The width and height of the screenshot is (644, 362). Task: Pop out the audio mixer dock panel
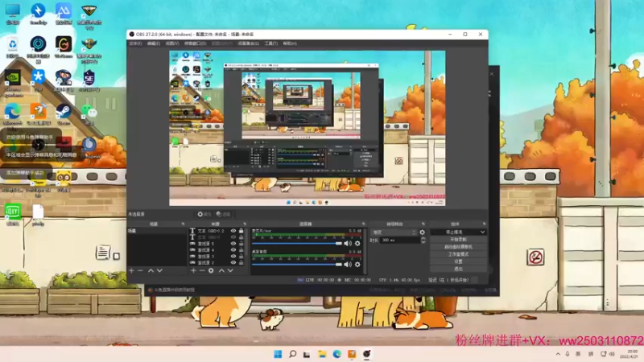point(364,224)
